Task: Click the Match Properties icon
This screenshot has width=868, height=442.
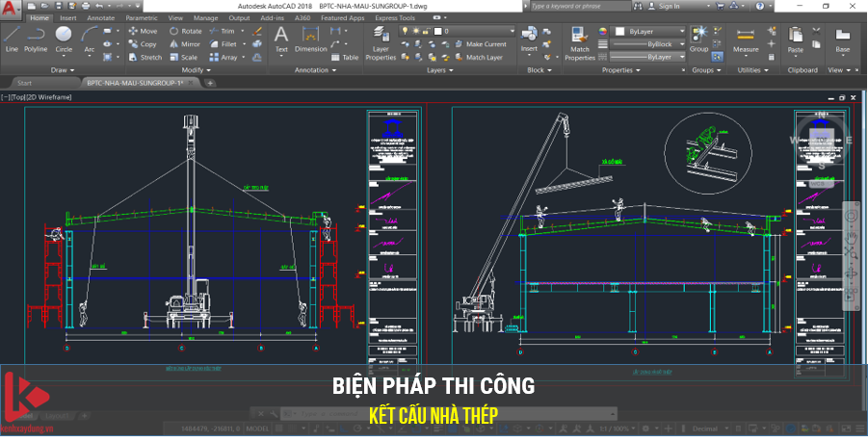Action: point(580,42)
